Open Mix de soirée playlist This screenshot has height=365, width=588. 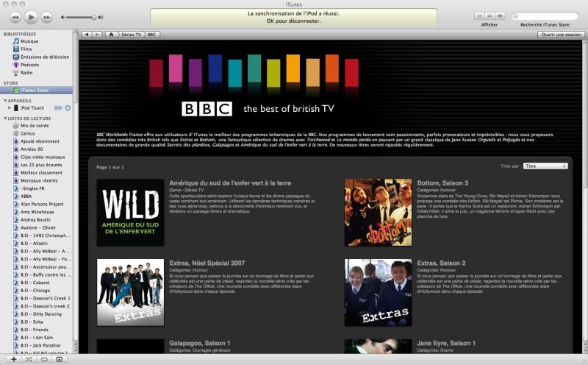[x=35, y=126]
